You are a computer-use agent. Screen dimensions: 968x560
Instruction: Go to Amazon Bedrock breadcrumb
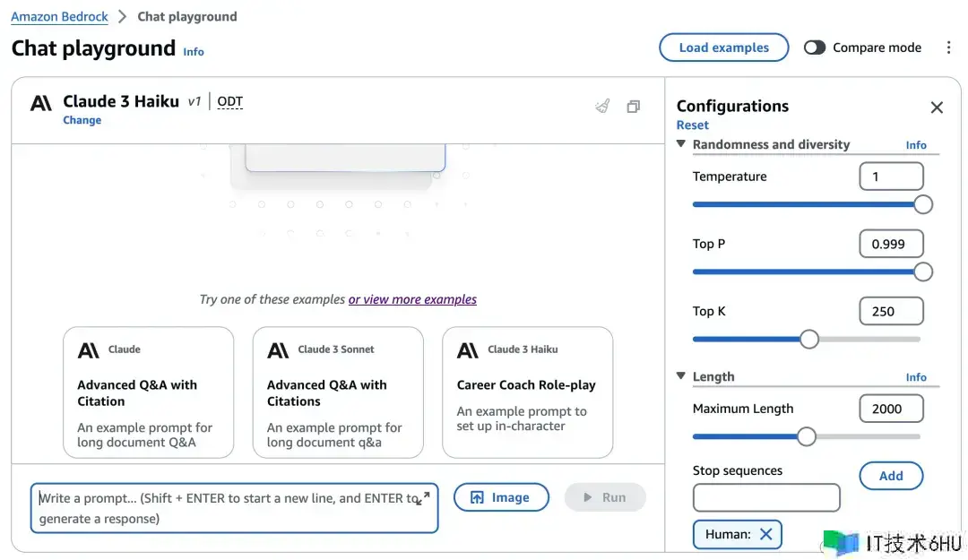(x=59, y=16)
